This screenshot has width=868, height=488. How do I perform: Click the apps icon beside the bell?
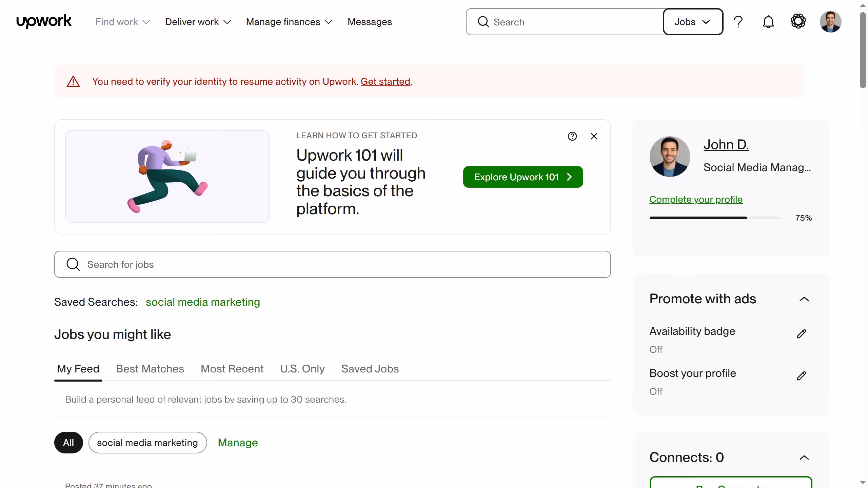(x=798, y=21)
